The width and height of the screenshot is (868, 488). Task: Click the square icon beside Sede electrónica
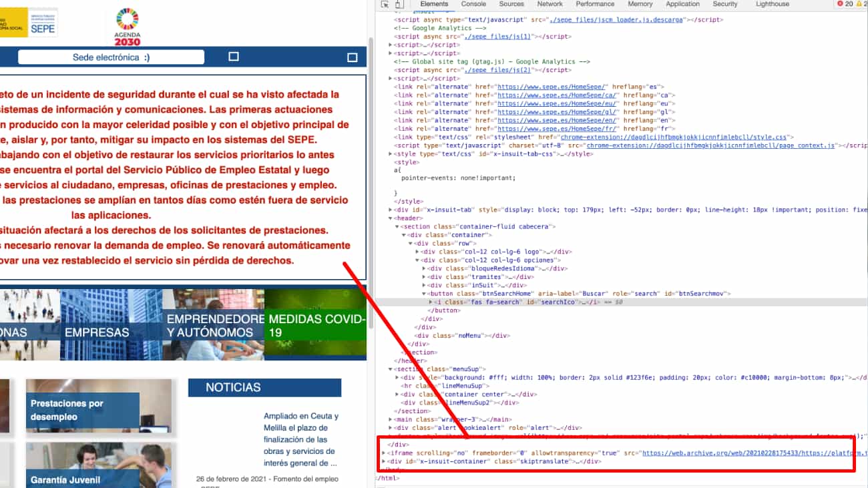pyautogui.click(x=234, y=57)
